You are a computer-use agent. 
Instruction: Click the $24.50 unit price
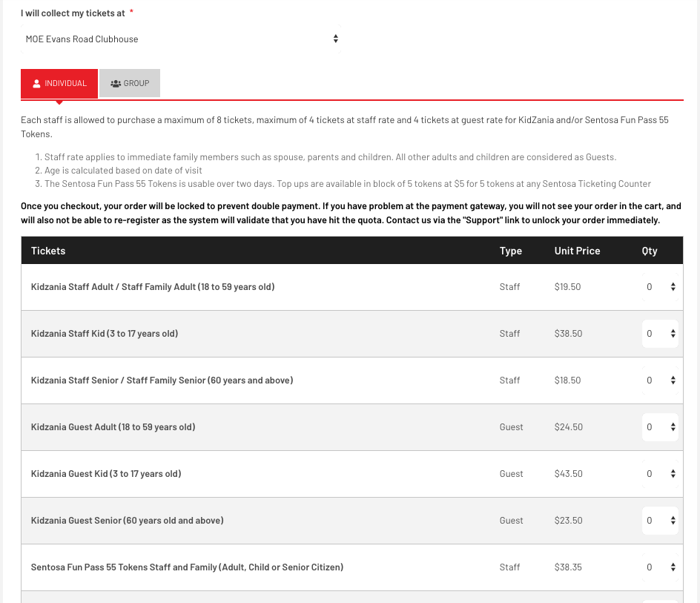[568, 427]
